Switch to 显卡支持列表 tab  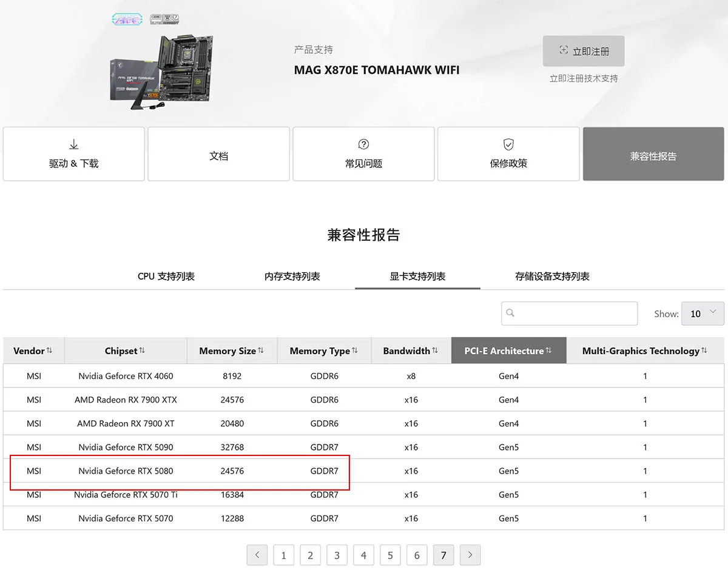click(x=417, y=277)
